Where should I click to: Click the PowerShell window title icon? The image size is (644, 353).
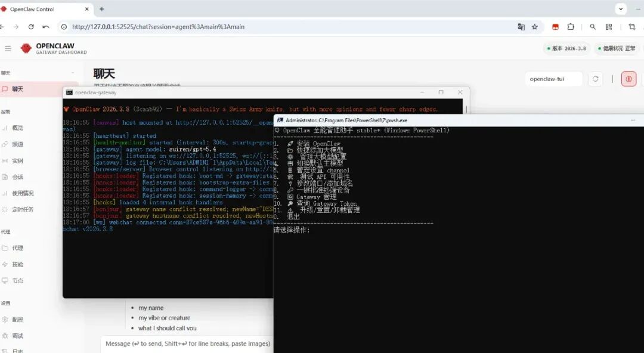[x=280, y=120]
